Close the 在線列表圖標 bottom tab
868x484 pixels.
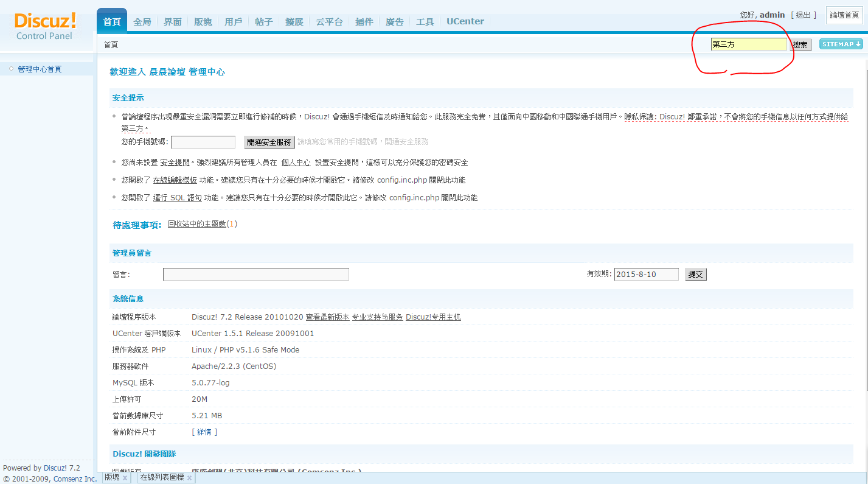[189, 478]
